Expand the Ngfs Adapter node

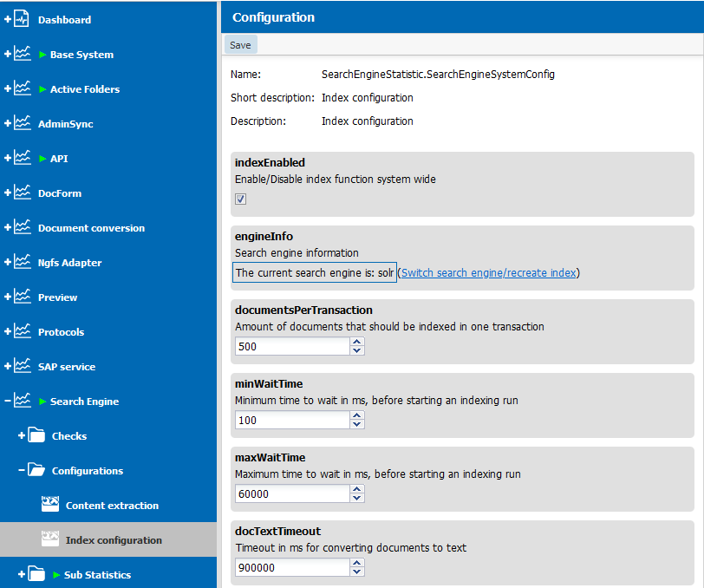click(8, 262)
